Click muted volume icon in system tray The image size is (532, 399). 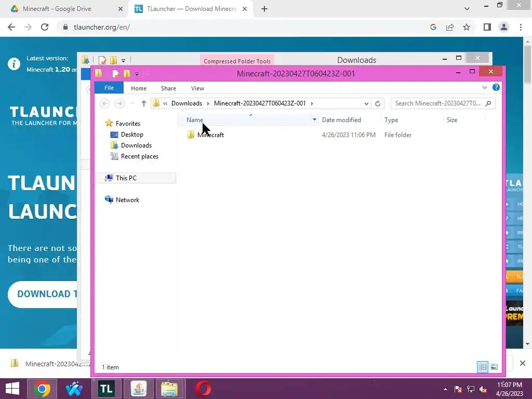coord(483,389)
